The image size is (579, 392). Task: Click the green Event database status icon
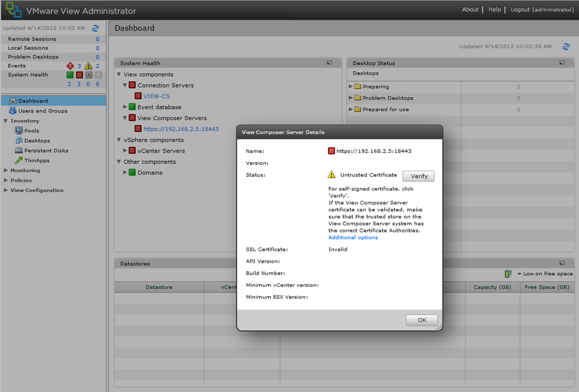click(x=132, y=107)
